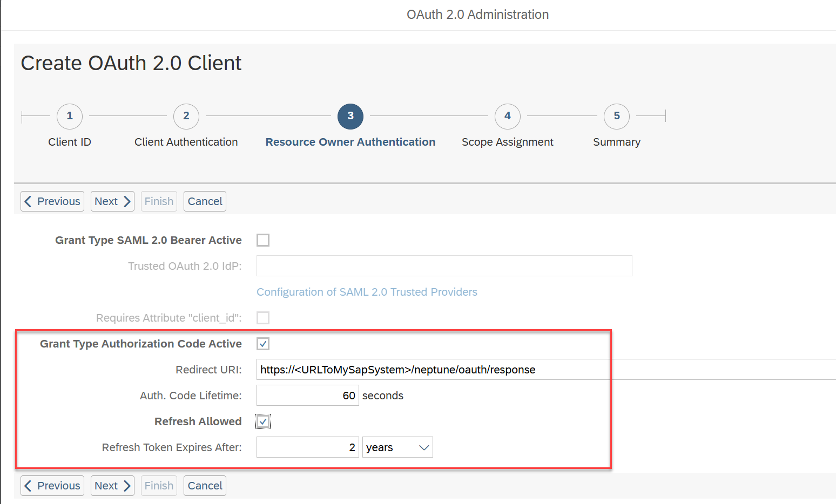Expand the Refresh Token Expires After selector

tap(397, 447)
